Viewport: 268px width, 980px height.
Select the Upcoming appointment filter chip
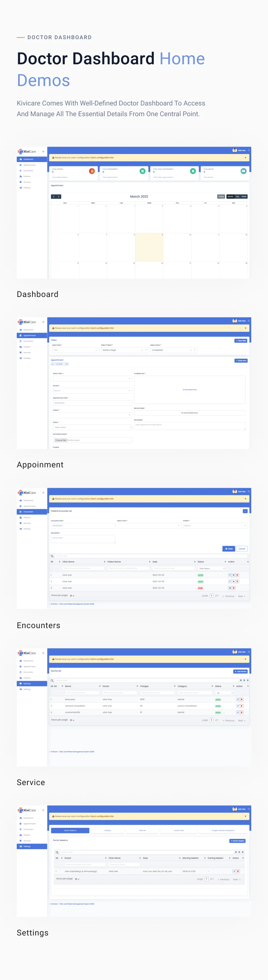59,364
